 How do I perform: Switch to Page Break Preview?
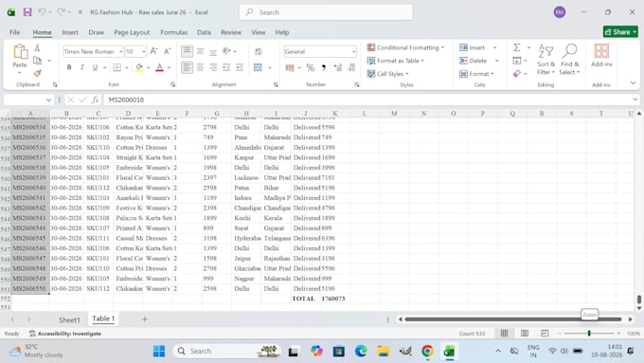tap(545, 333)
